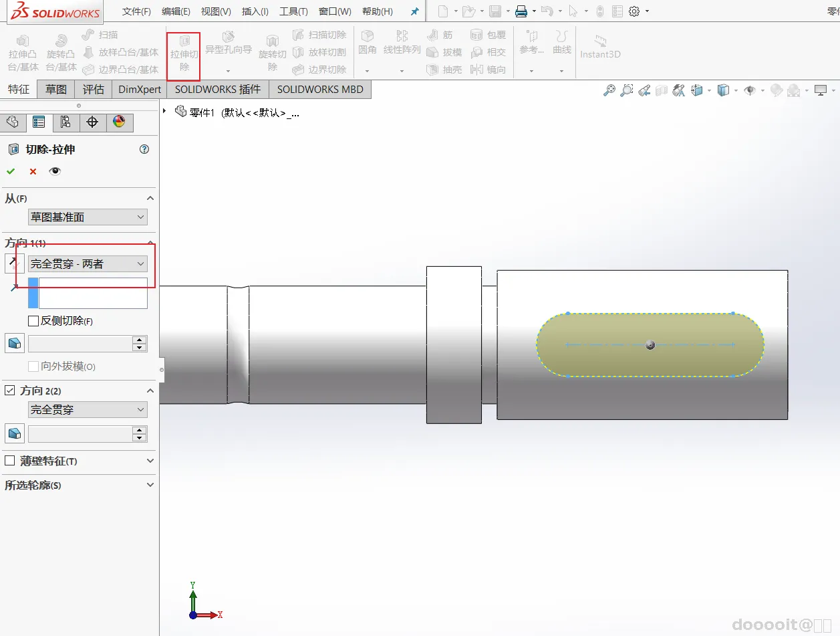Click the DimXpertManager crosshair icon
The height and width of the screenshot is (636, 840).
click(x=92, y=122)
